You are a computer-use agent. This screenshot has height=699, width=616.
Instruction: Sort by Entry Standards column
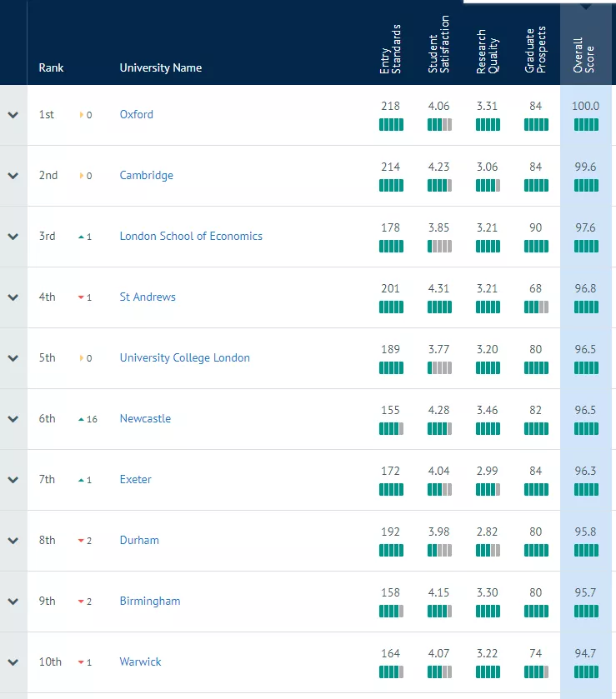click(390, 49)
